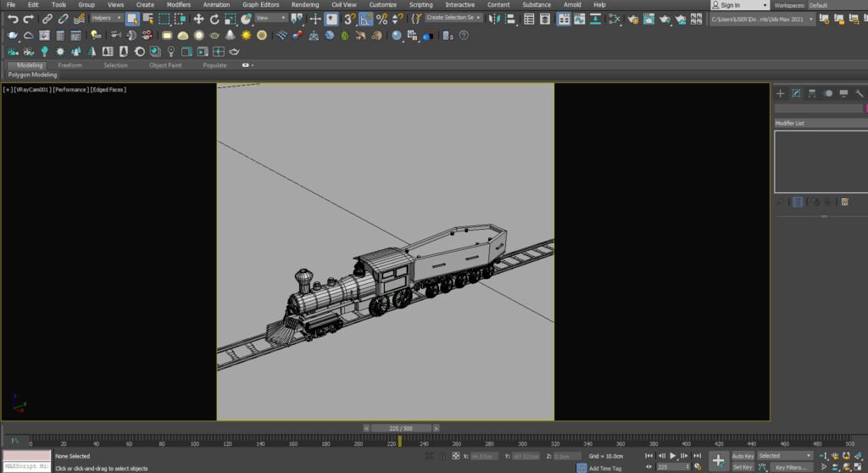Open the Mirror tool

494,19
